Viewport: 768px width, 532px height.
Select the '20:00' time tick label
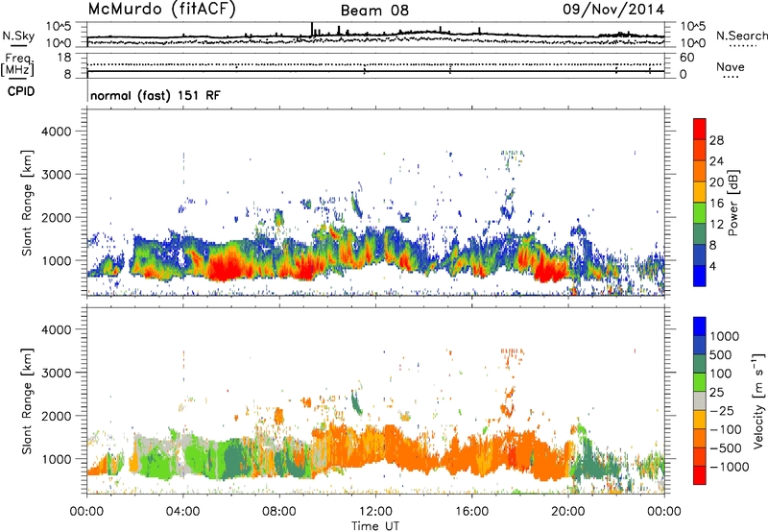[x=567, y=512]
